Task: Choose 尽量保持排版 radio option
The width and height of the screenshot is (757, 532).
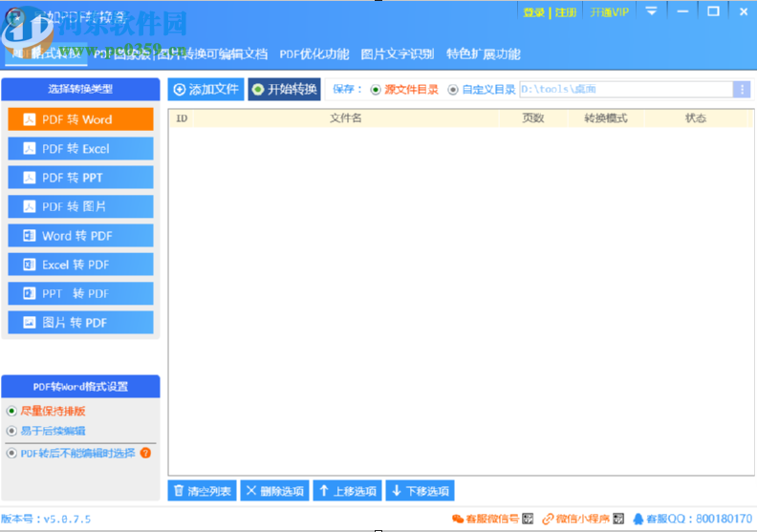Action: [11, 411]
